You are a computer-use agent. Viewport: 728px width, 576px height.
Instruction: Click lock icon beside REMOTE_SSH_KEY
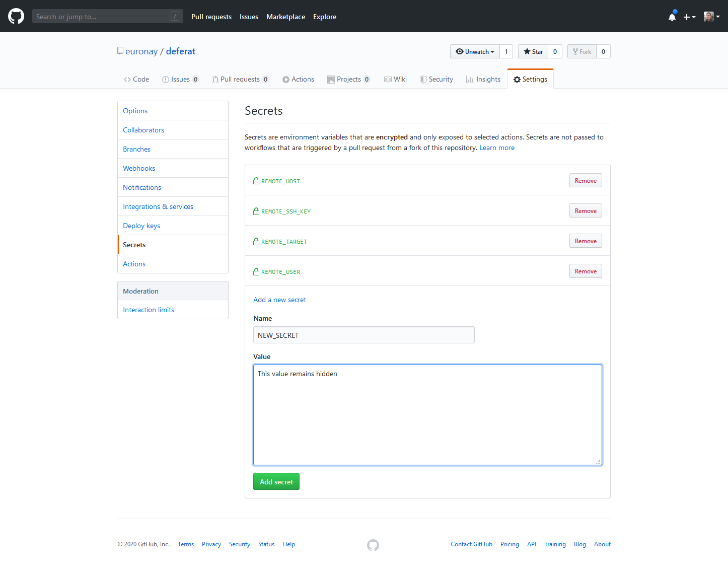click(256, 211)
